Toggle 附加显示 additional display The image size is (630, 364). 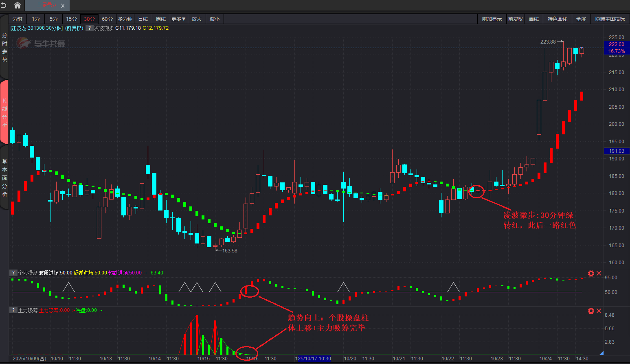[x=492, y=19]
